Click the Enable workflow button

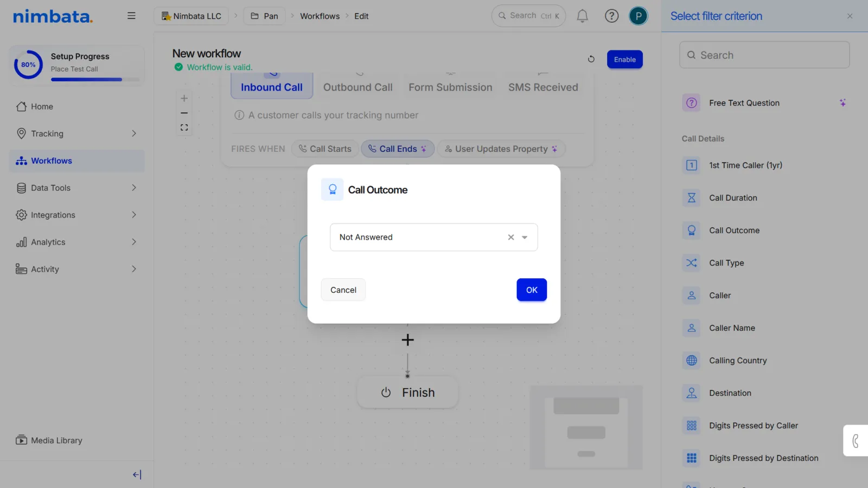625,59
